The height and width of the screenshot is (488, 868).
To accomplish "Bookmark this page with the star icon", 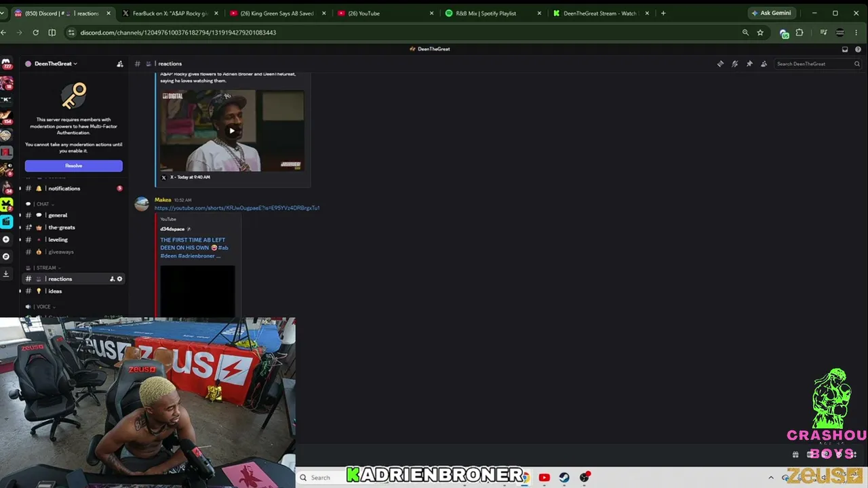I will 760,33.
